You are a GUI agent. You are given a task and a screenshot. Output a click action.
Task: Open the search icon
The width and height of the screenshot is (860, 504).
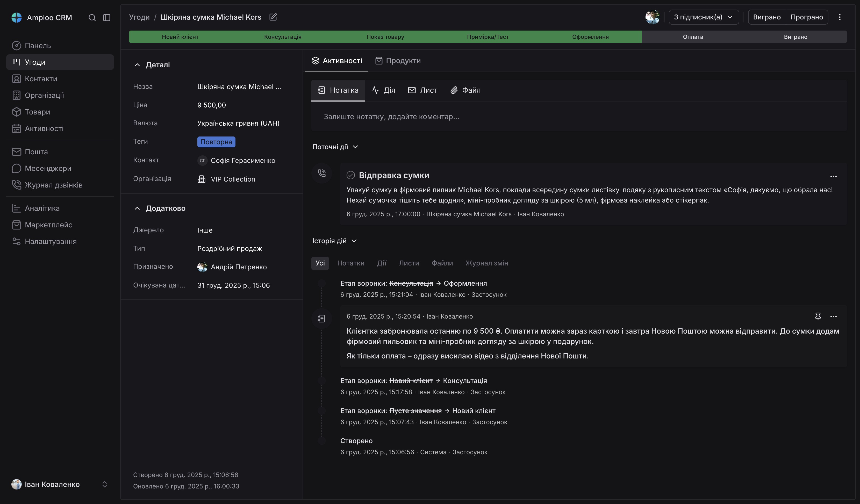[92, 17]
